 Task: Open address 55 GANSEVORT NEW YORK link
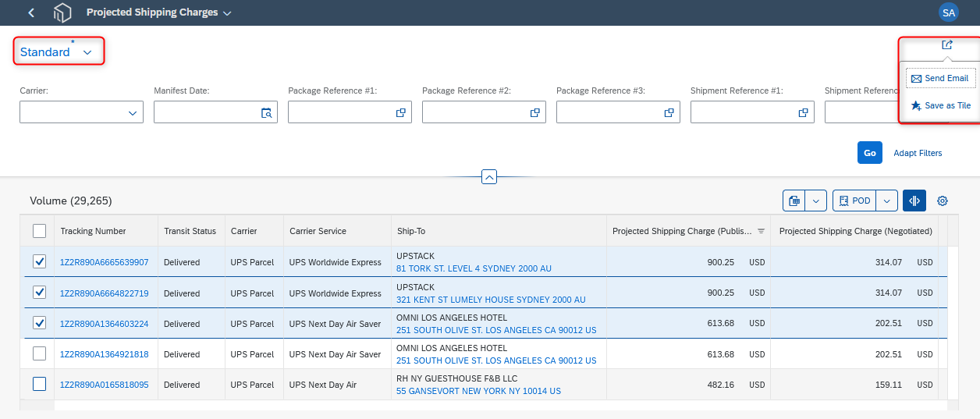(x=478, y=391)
